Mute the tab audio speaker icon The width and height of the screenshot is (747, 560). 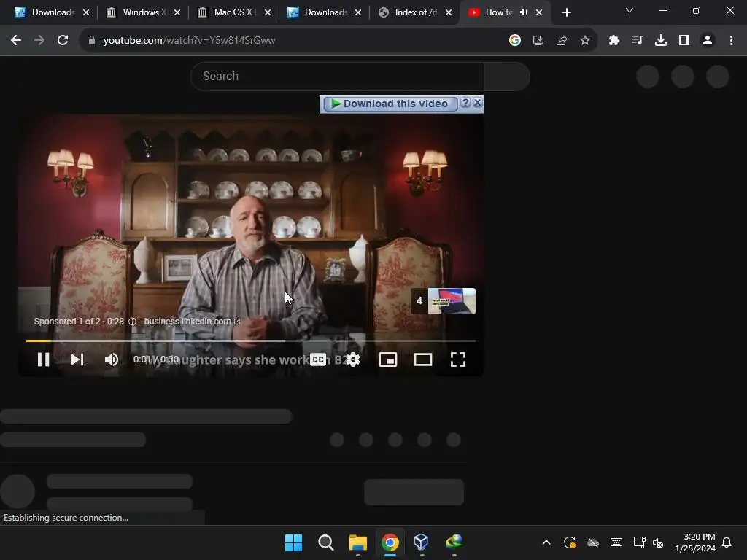pos(524,12)
